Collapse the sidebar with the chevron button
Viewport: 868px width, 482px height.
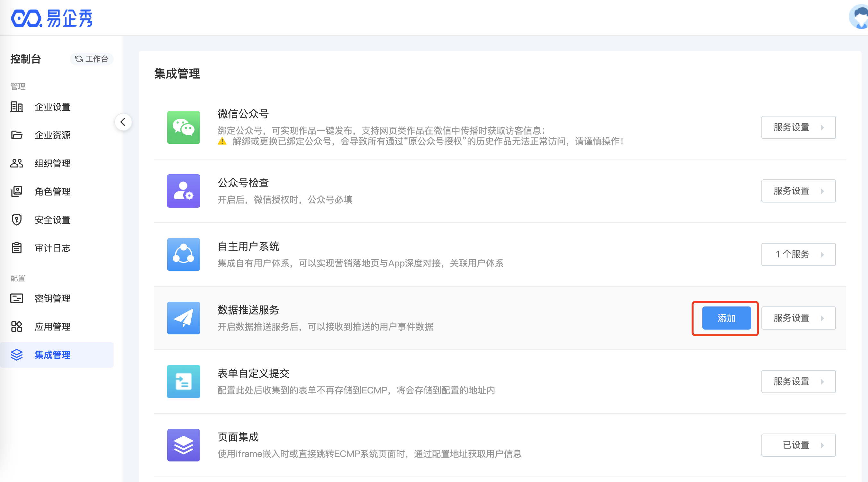click(x=123, y=122)
